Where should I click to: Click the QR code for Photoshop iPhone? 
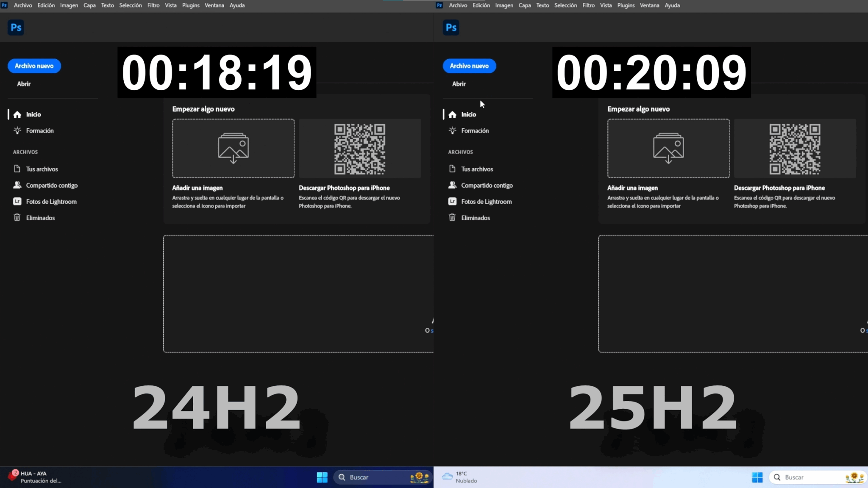tap(359, 148)
